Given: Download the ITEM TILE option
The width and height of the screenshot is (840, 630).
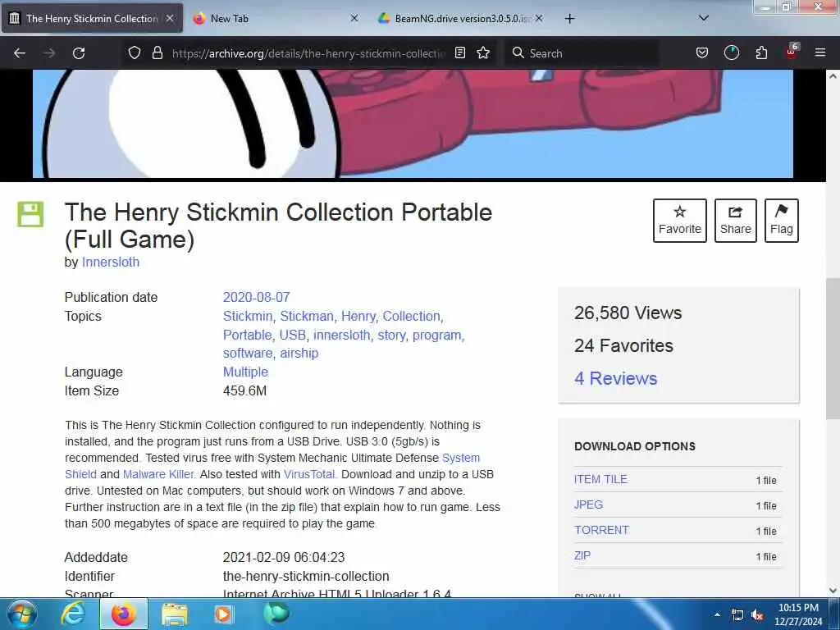Looking at the screenshot, I should 600,479.
